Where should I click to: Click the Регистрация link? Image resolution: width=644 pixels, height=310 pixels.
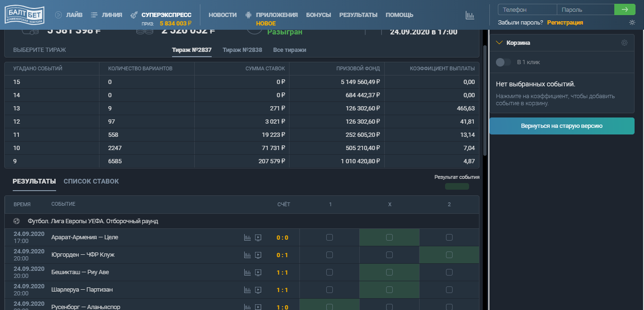[565, 23]
